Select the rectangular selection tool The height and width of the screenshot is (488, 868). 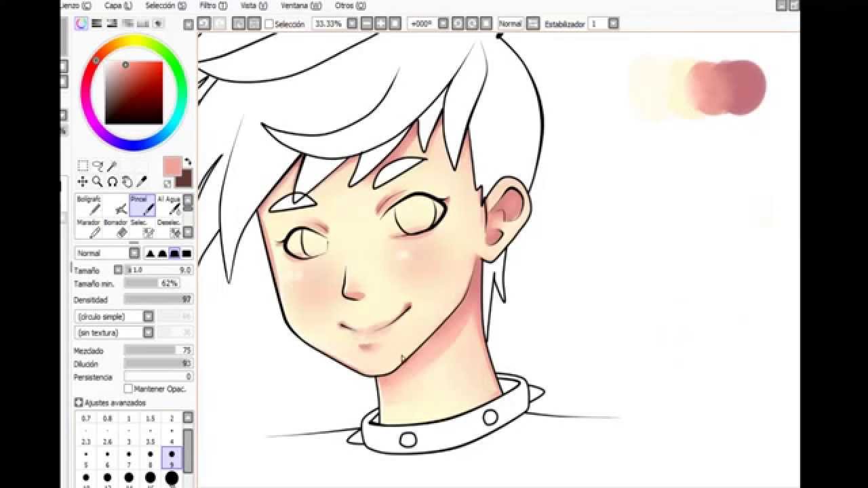(83, 166)
